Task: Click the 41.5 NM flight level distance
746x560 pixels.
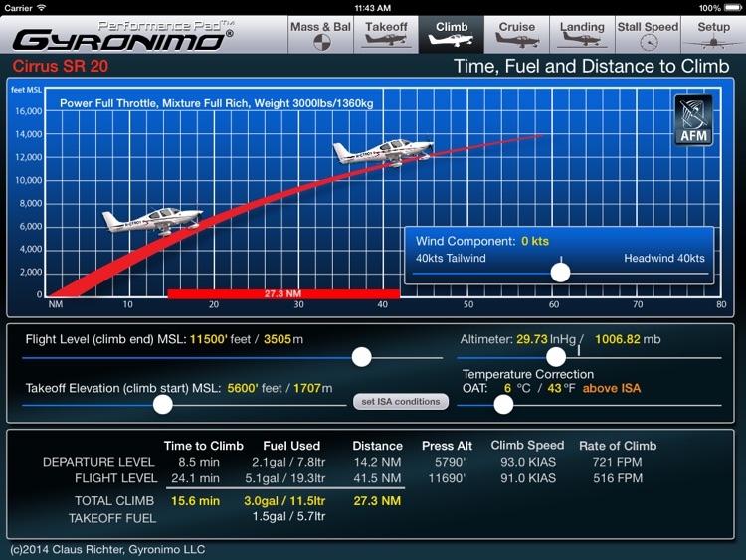Action: [x=377, y=478]
